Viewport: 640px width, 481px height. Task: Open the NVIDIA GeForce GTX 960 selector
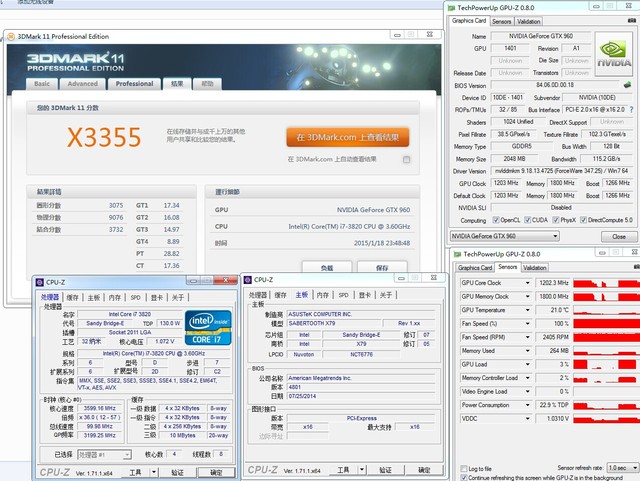tap(504, 236)
